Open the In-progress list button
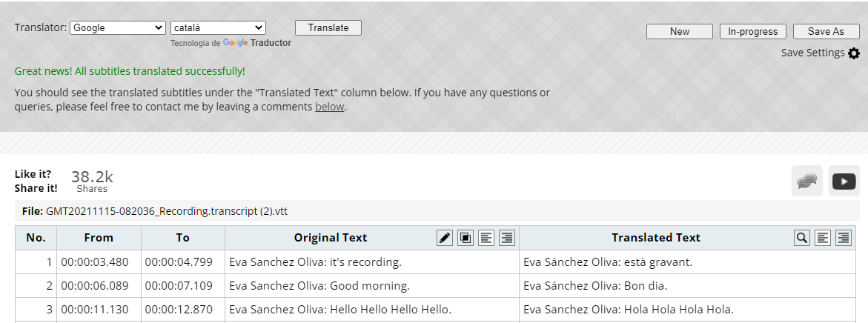Image resolution: width=868 pixels, height=323 pixels. 752,31
